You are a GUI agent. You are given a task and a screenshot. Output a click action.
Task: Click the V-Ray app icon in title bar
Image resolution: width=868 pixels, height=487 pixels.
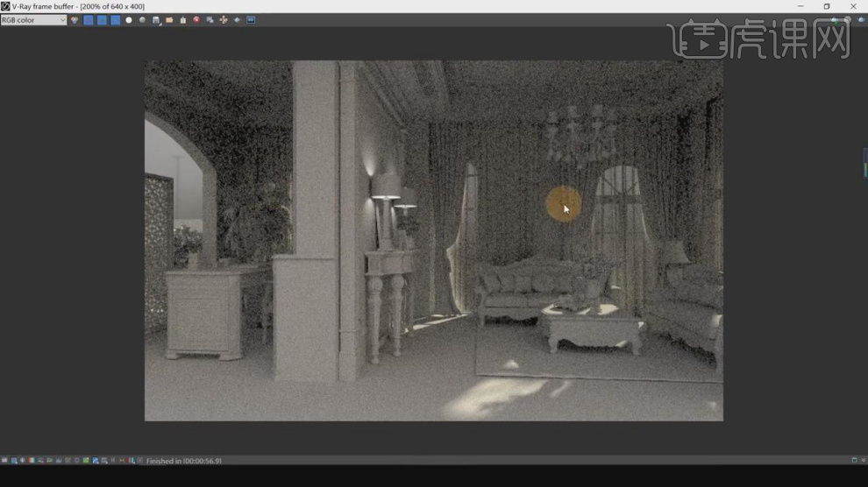tap(5, 7)
